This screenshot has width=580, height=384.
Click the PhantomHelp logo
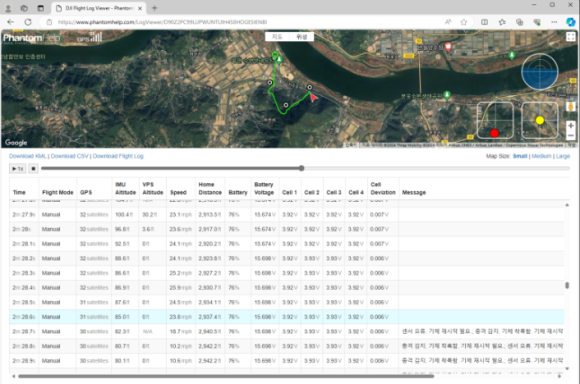tap(31, 38)
